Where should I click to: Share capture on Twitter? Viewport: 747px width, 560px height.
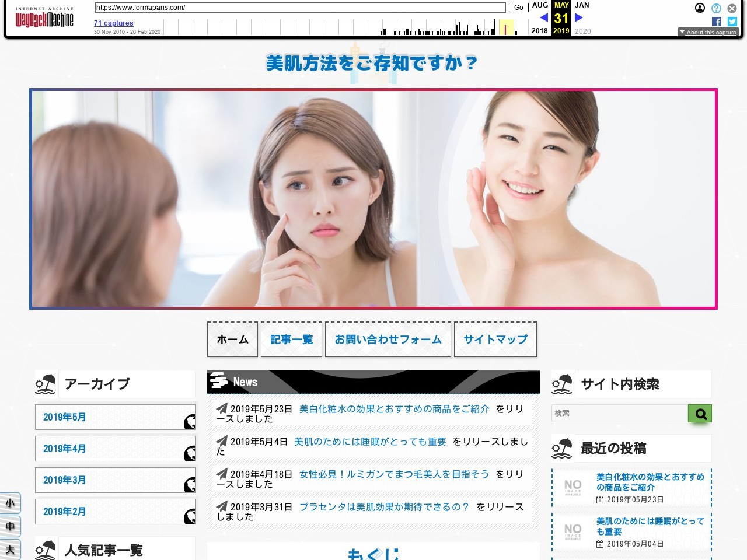coord(732,22)
